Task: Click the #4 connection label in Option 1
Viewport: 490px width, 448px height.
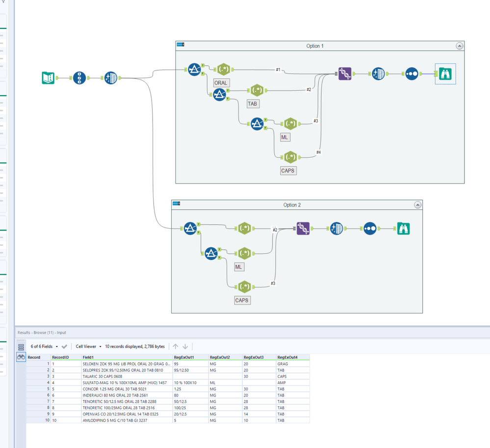Action: click(318, 152)
